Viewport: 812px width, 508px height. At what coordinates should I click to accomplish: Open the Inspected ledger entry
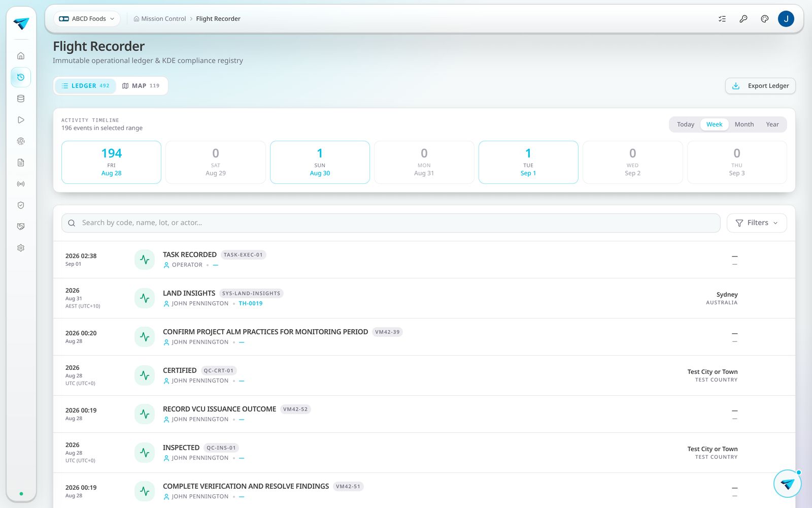tap(424, 453)
